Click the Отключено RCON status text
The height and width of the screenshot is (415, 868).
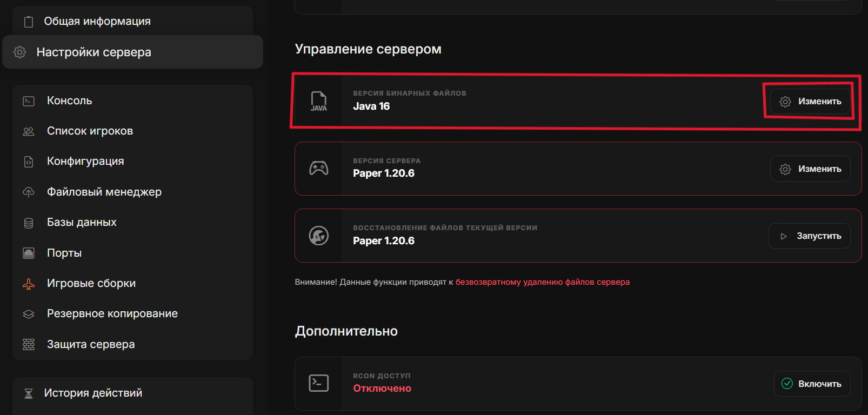(382, 389)
